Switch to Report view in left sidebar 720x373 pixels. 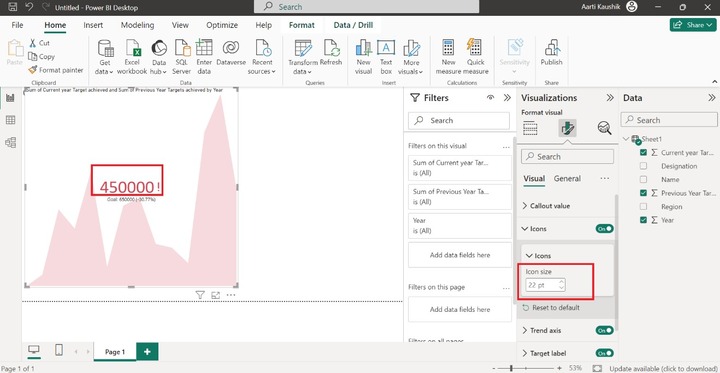tap(10, 97)
